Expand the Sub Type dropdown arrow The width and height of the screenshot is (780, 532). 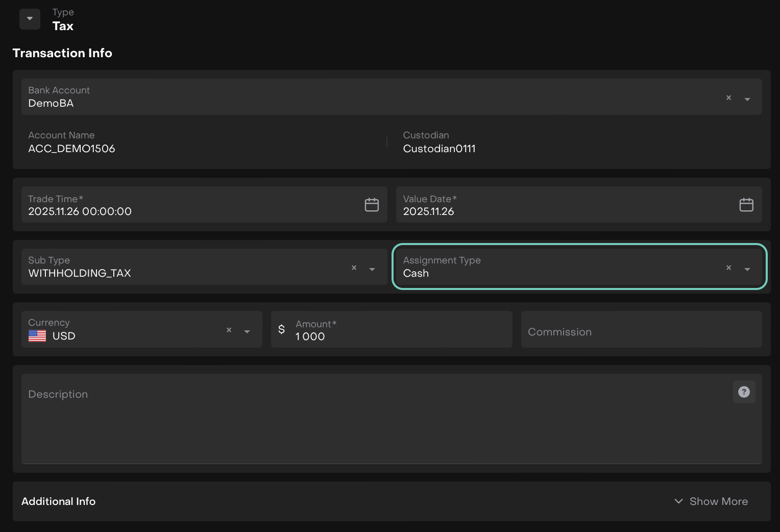coord(372,269)
